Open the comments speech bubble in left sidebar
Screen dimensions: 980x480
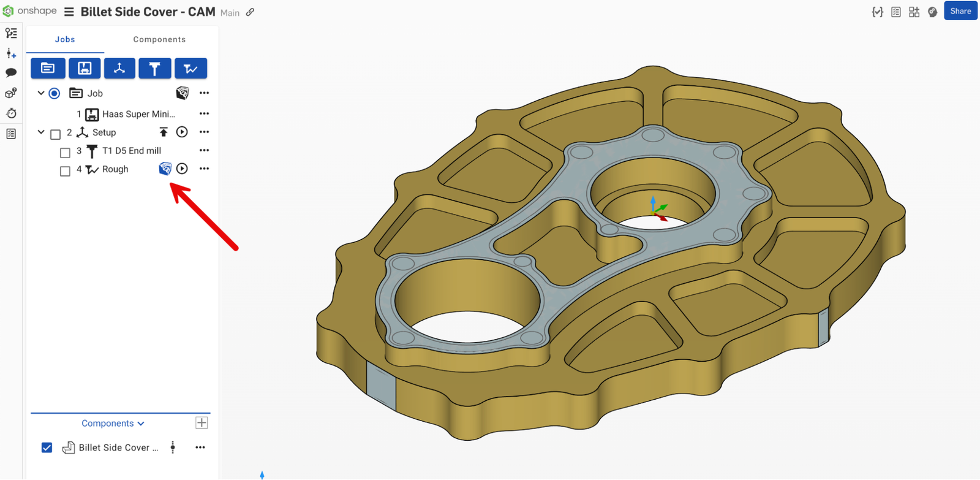coord(11,73)
